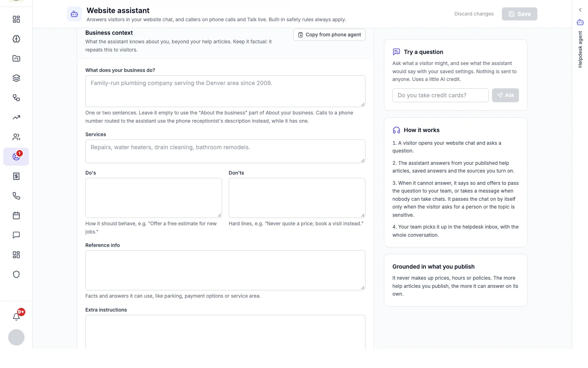588x368 pixels.
Task: Open the brain AI sidebar icon
Action: pyautogui.click(x=16, y=39)
